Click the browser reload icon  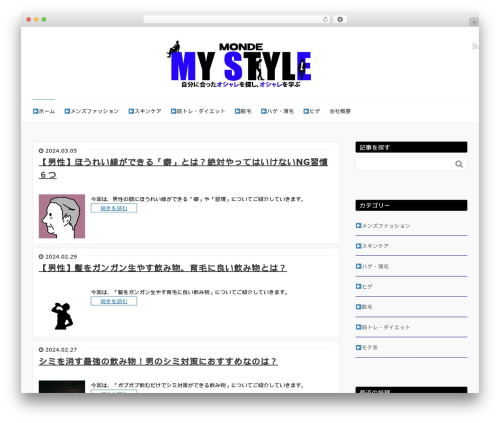click(x=325, y=19)
